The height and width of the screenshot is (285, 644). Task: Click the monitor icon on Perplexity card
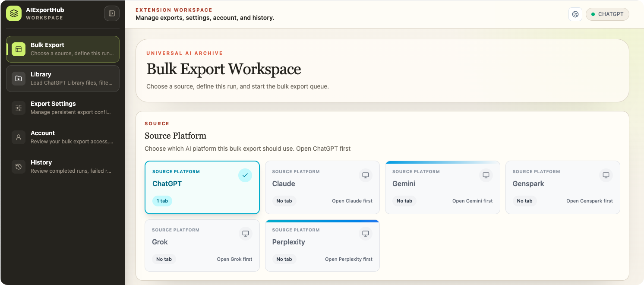[366, 234]
